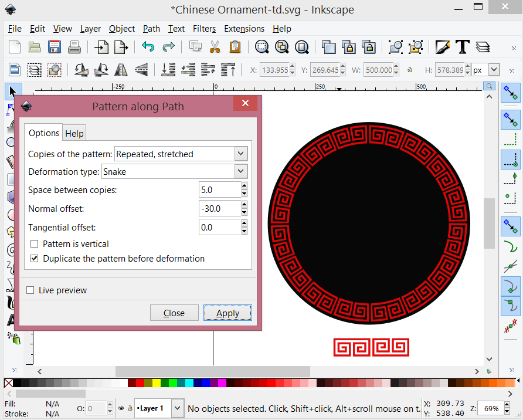523x420 pixels.
Task: Uncheck Duplicate the pattern before deformation
Action: tap(34, 258)
